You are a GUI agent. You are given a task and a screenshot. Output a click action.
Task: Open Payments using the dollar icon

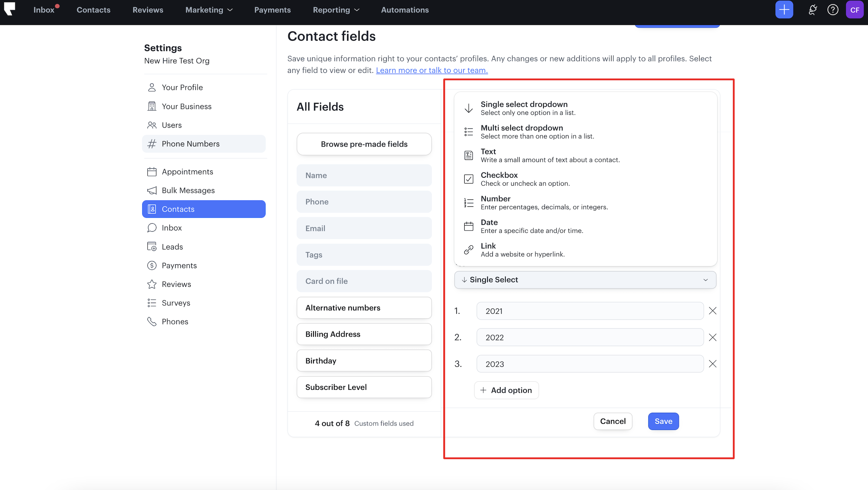tap(152, 265)
